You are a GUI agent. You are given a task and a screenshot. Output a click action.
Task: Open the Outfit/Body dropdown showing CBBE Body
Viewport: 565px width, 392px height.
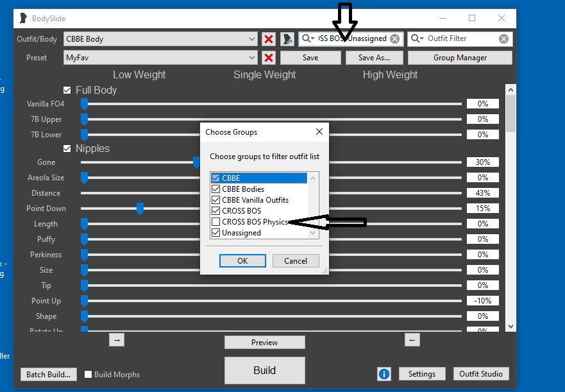[160, 39]
